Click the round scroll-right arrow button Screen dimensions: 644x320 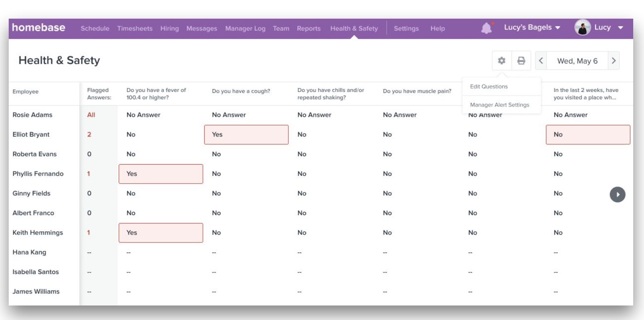(x=617, y=194)
